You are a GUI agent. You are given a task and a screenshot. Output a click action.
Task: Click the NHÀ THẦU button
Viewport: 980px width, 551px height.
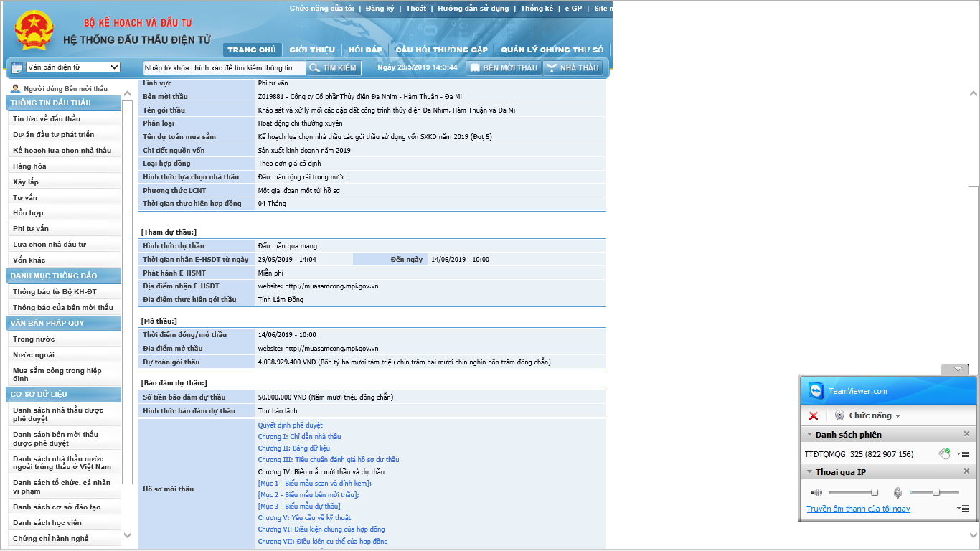point(573,67)
